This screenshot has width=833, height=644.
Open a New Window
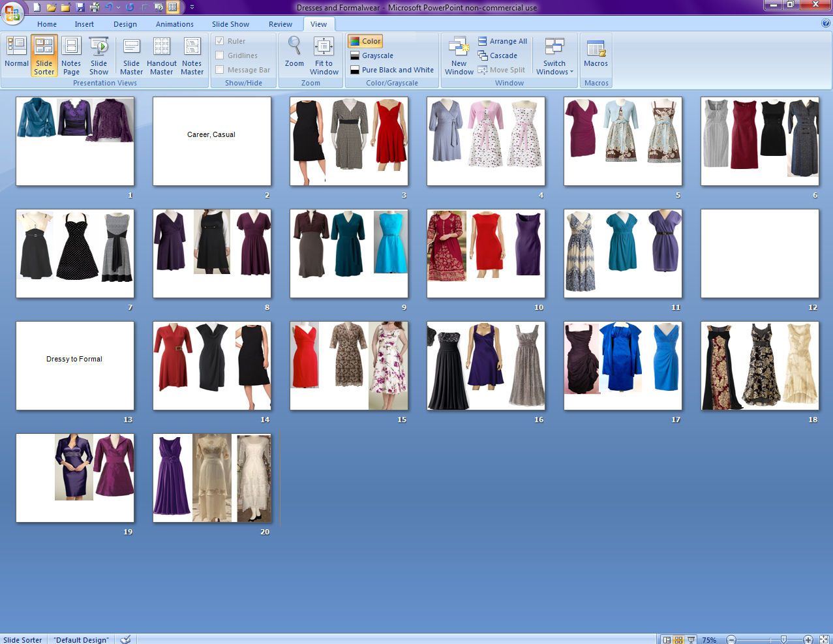(x=459, y=54)
